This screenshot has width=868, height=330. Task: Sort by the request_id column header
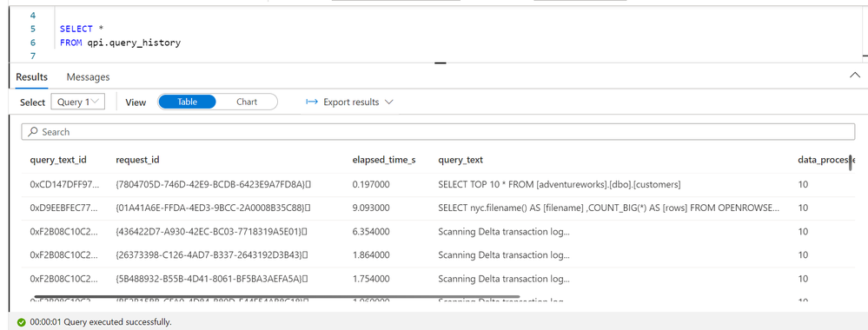[138, 160]
